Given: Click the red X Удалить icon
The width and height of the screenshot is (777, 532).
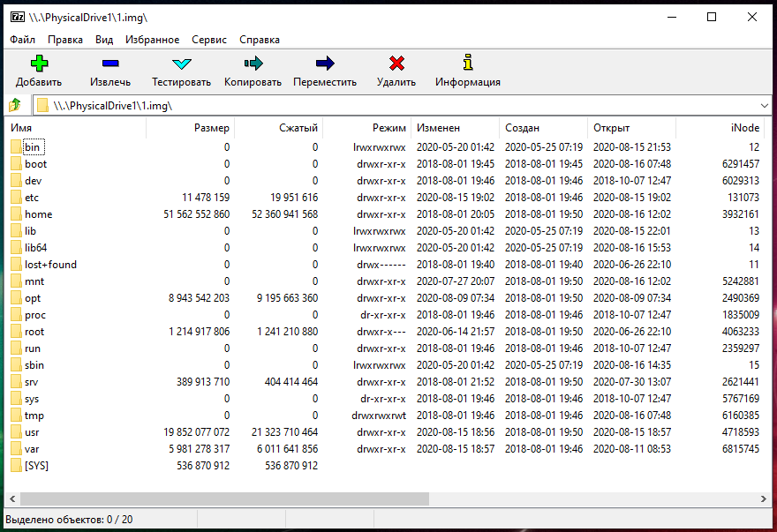Looking at the screenshot, I should coord(396,64).
